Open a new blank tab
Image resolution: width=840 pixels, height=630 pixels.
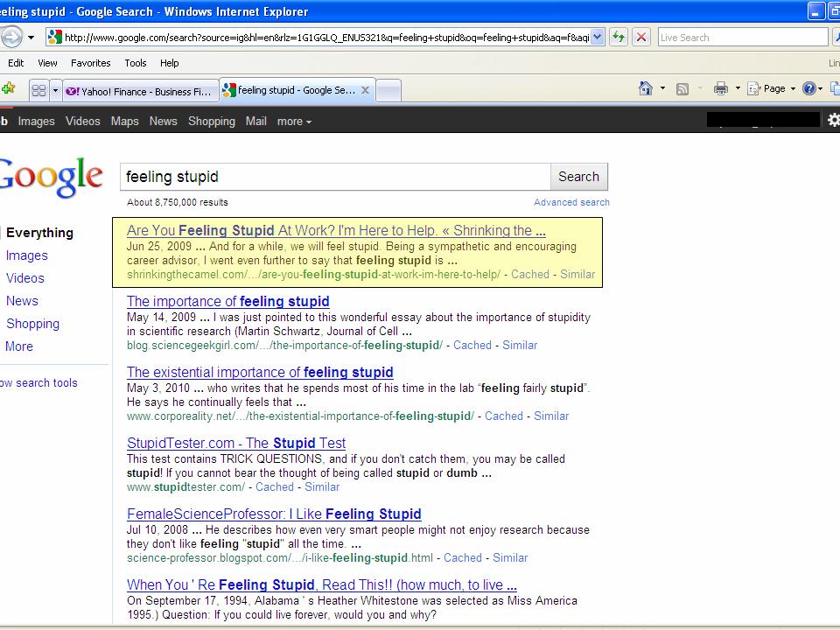click(388, 90)
